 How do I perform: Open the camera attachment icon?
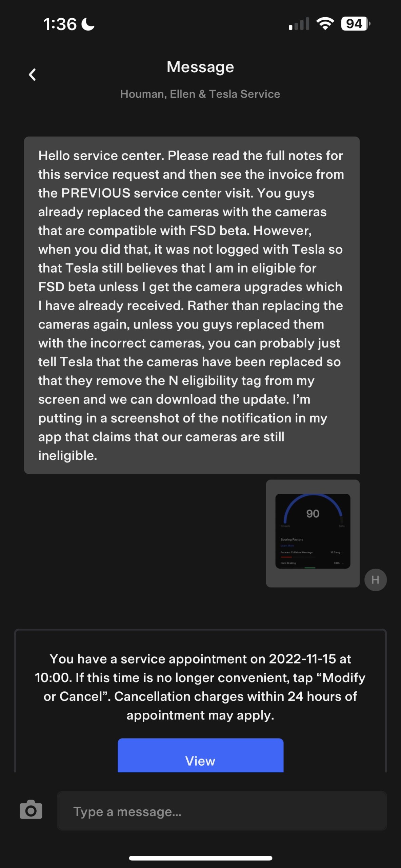[31, 810]
